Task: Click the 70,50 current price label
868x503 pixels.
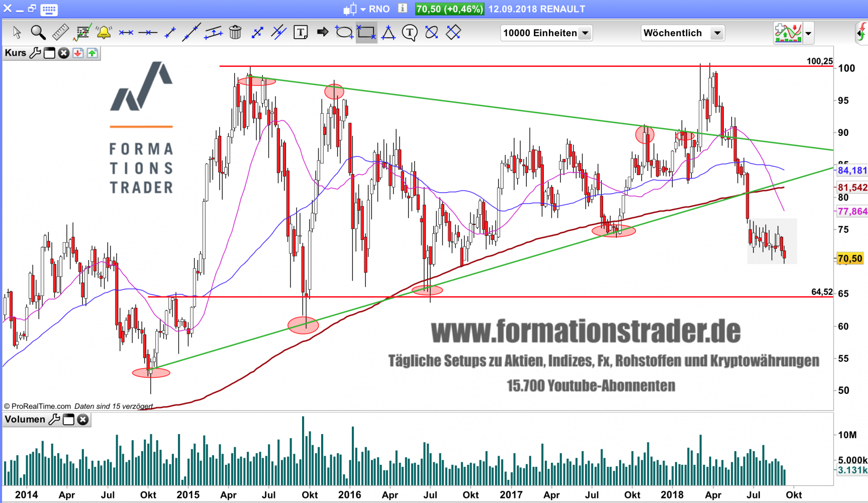Action: [x=850, y=259]
